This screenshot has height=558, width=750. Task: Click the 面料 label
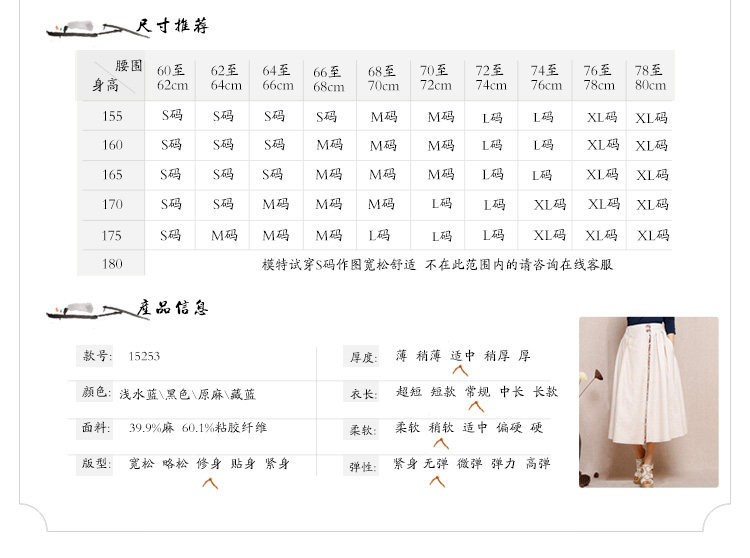click(x=96, y=427)
